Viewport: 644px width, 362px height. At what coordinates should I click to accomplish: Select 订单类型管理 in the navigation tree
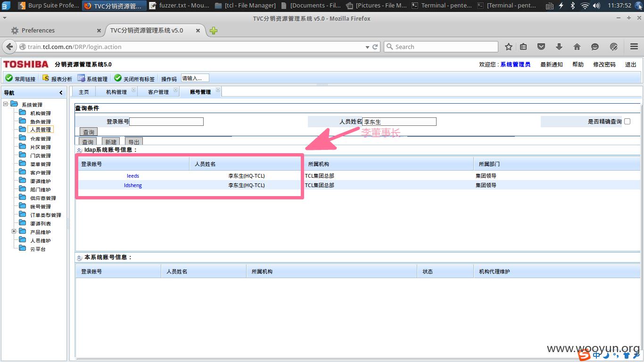tap(46, 215)
